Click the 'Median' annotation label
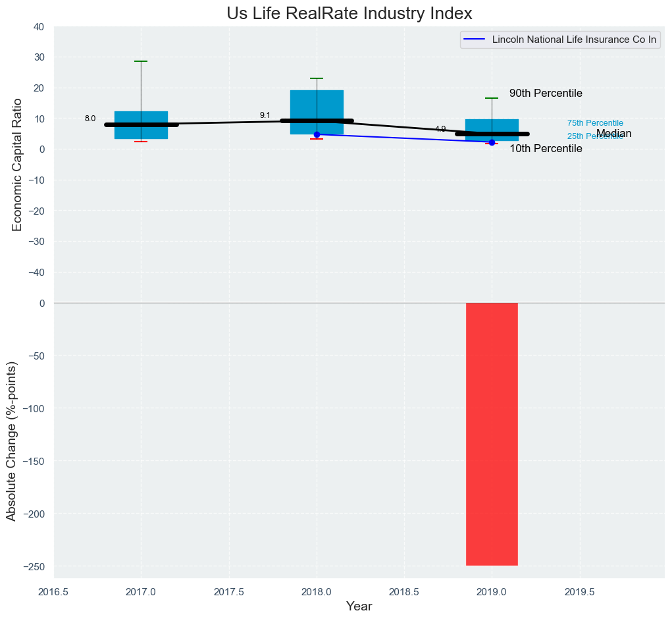672x619 pixels. (613, 134)
